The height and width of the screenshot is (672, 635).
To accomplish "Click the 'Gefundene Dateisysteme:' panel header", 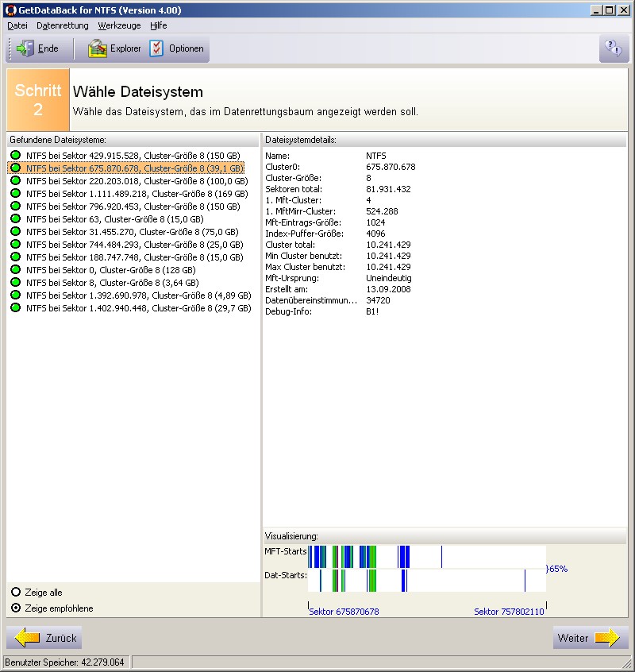I will pyautogui.click(x=58, y=140).
